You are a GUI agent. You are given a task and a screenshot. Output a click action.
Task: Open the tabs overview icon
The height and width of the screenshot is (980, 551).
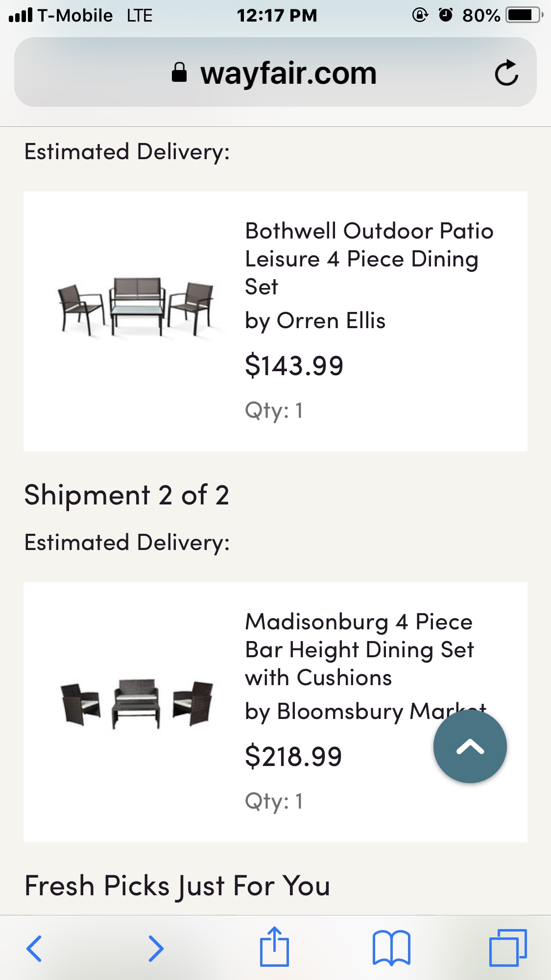click(x=508, y=948)
